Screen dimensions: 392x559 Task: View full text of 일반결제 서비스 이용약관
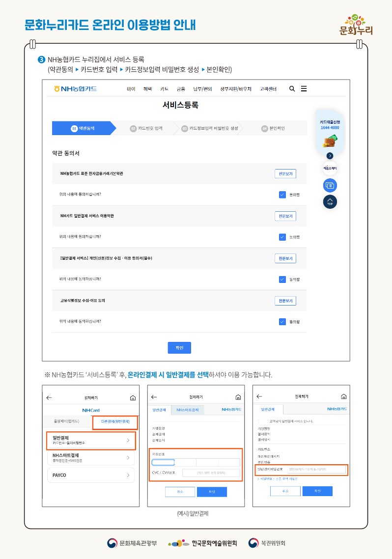tap(285, 216)
